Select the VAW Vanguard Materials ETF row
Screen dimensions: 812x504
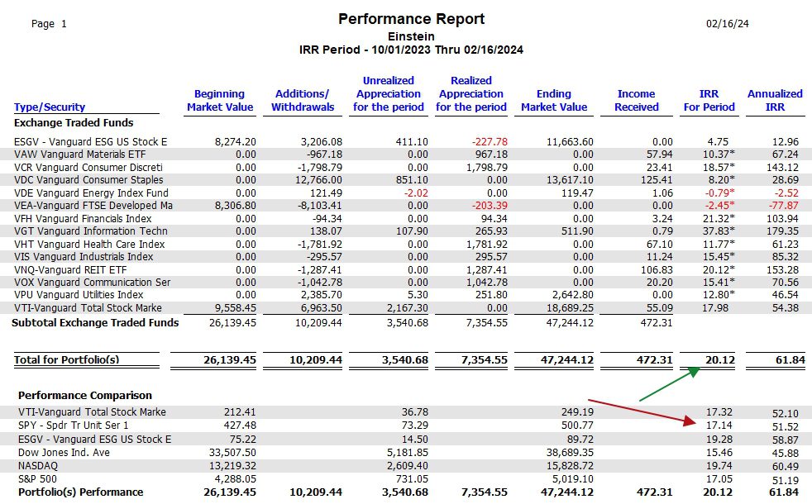tap(406, 155)
